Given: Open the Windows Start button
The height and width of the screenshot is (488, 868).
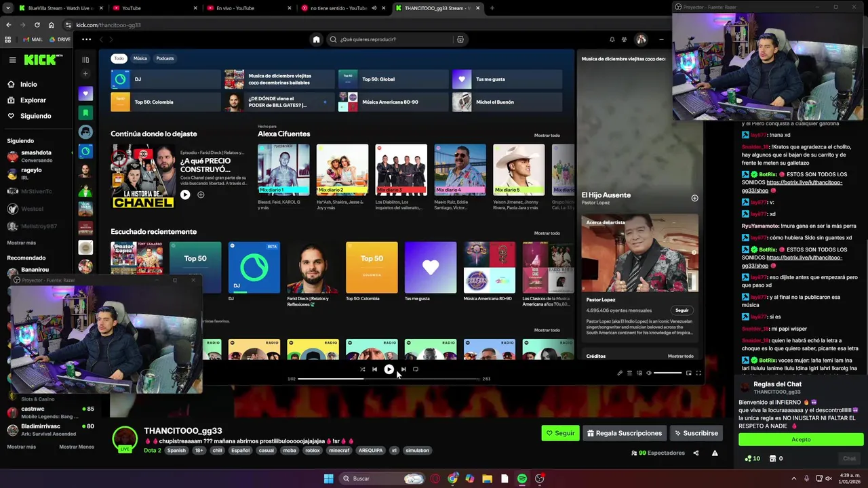Looking at the screenshot, I should 328,479.
